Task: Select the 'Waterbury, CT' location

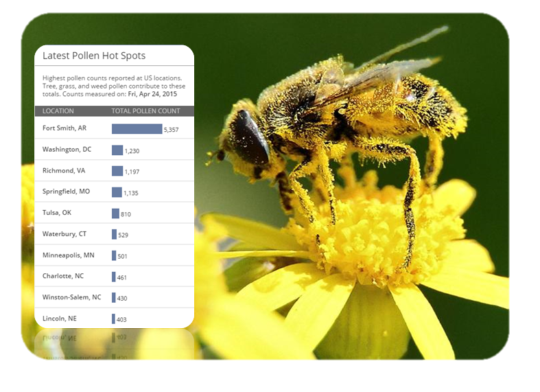Action: [64, 234]
